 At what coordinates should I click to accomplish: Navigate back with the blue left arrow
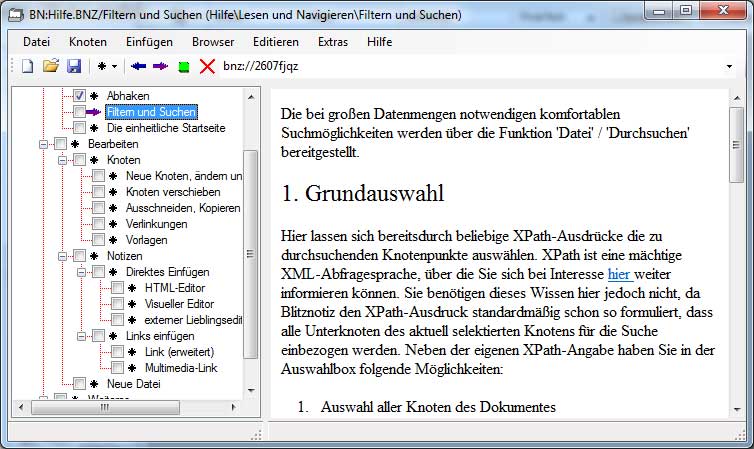(138, 66)
